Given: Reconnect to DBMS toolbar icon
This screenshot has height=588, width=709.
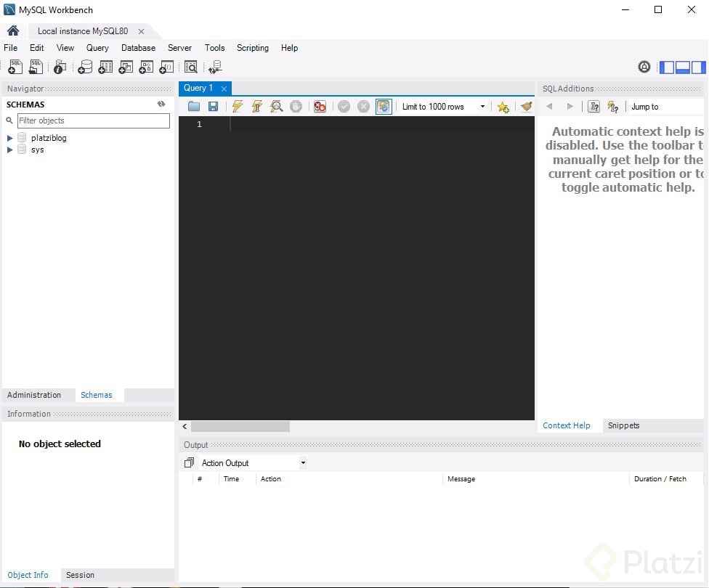Looking at the screenshot, I should pos(215,67).
